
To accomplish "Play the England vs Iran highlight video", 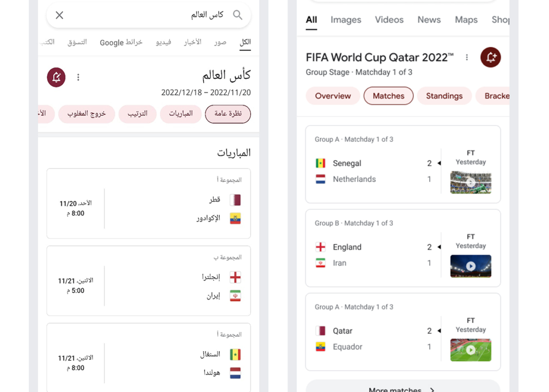I will point(471,266).
